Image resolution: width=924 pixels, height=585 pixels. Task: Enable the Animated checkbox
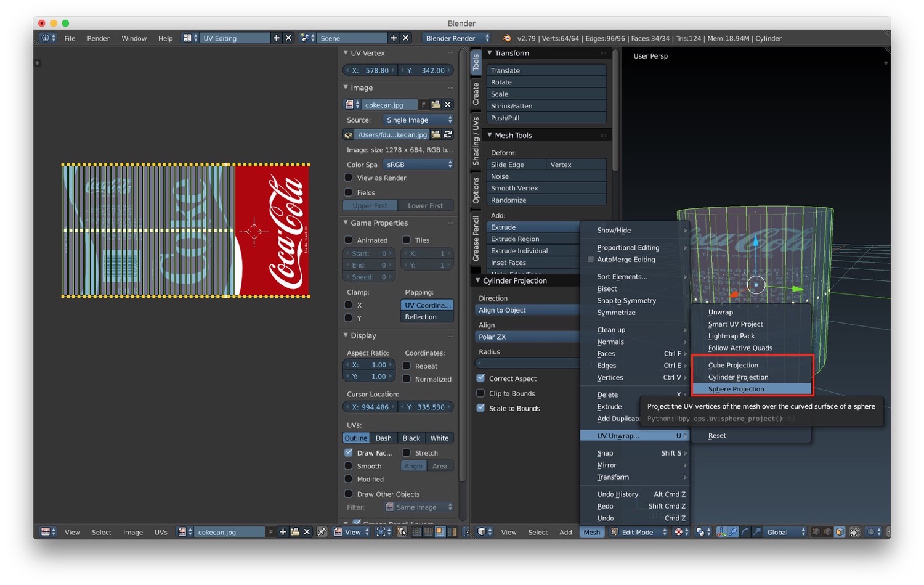[349, 240]
